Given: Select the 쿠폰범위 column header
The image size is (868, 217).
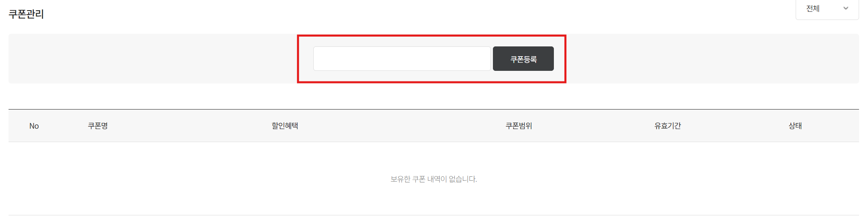Looking at the screenshot, I should [519, 126].
